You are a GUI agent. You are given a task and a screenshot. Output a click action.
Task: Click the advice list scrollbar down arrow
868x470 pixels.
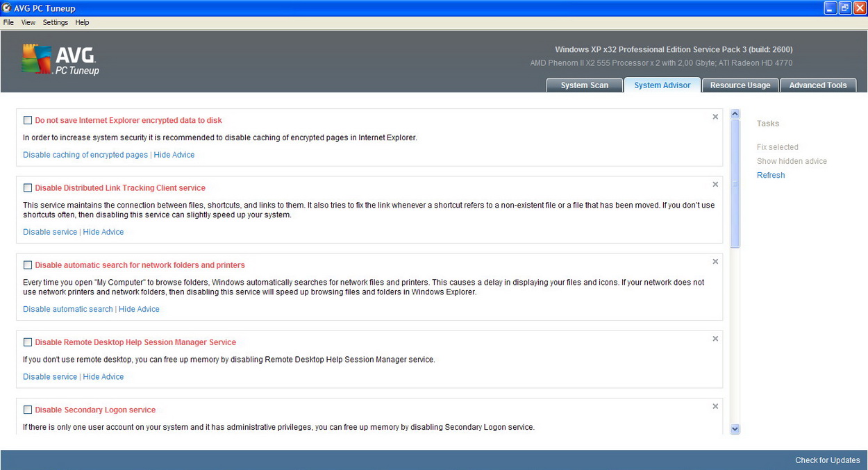[x=735, y=429]
